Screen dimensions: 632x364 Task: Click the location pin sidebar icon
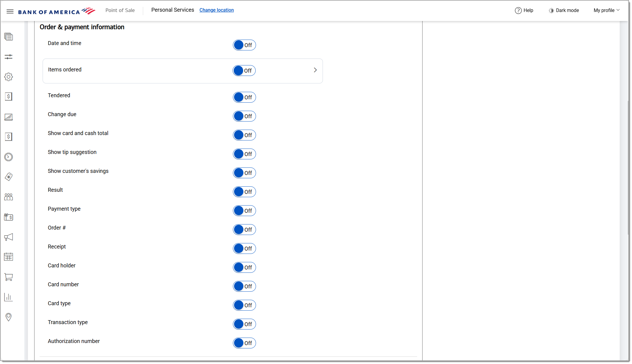pyautogui.click(x=8, y=317)
